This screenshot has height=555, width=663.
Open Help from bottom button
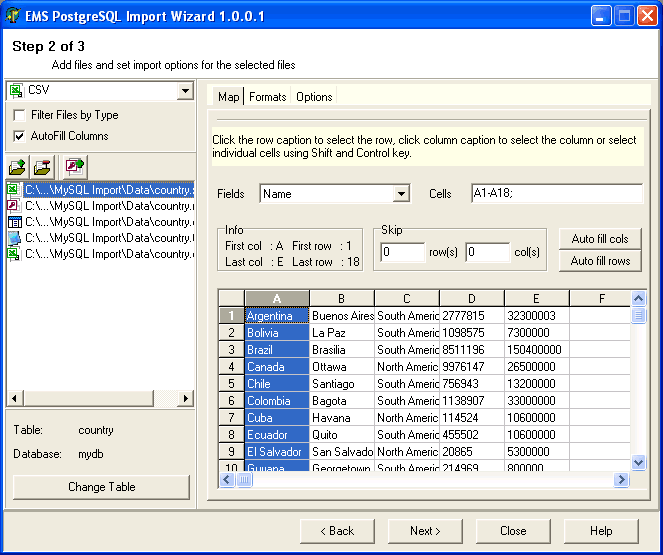pos(601,531)
